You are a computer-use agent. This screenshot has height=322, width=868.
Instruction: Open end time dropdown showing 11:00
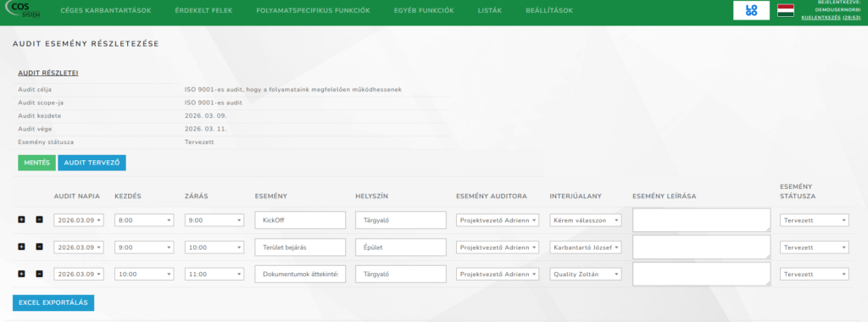214,275
